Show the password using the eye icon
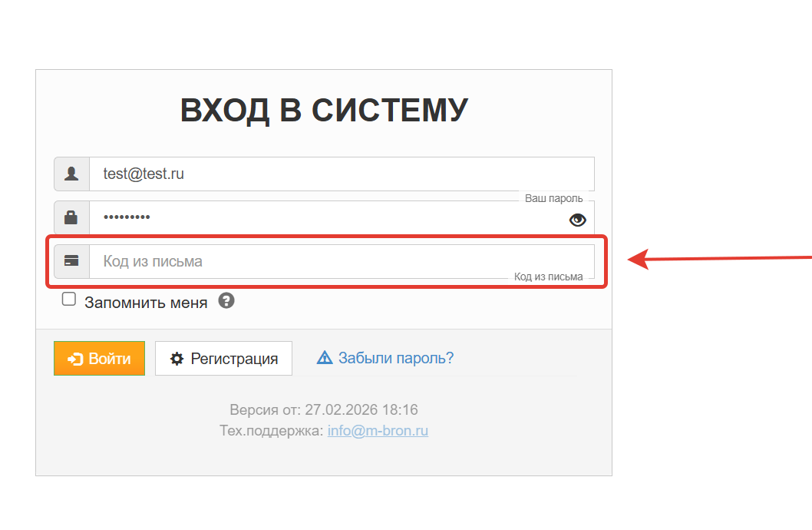The height and width of the screenshot is (530, 812). click(x=577, y=220)
